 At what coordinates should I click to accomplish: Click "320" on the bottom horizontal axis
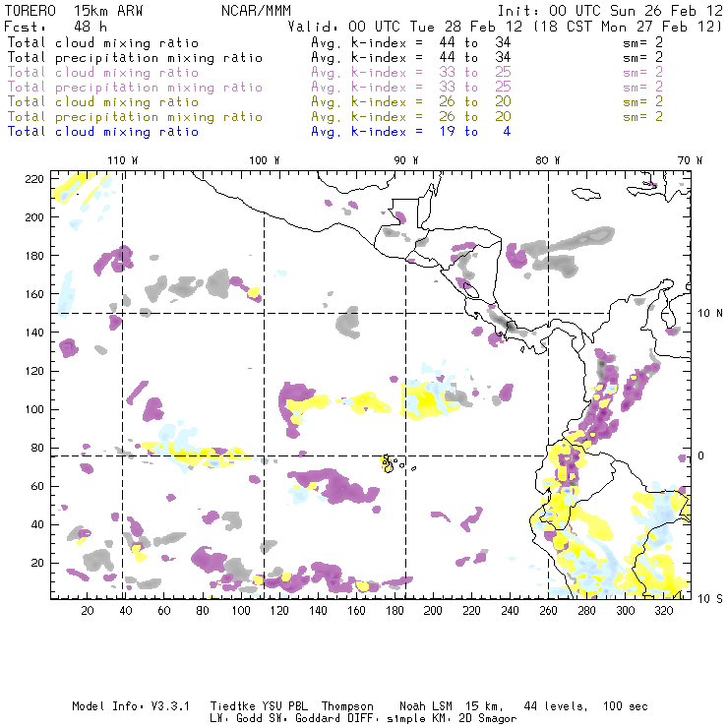(663, 611)
